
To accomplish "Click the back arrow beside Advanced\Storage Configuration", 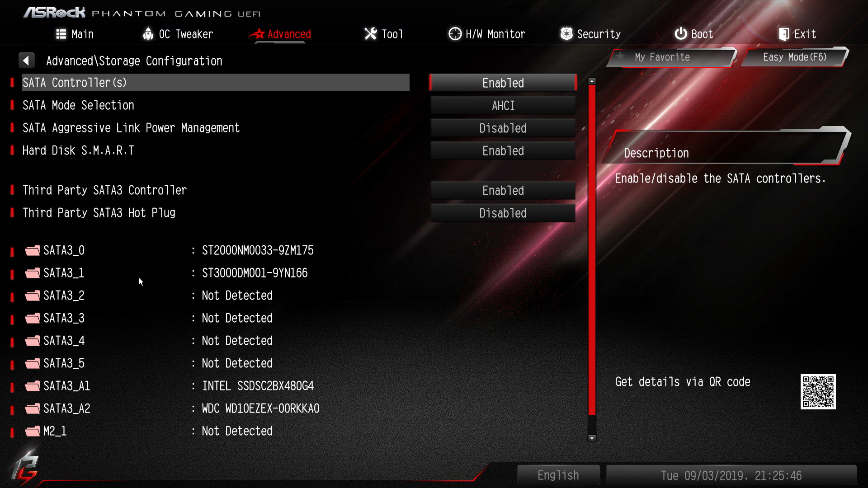I will click(x=26, y=60).
